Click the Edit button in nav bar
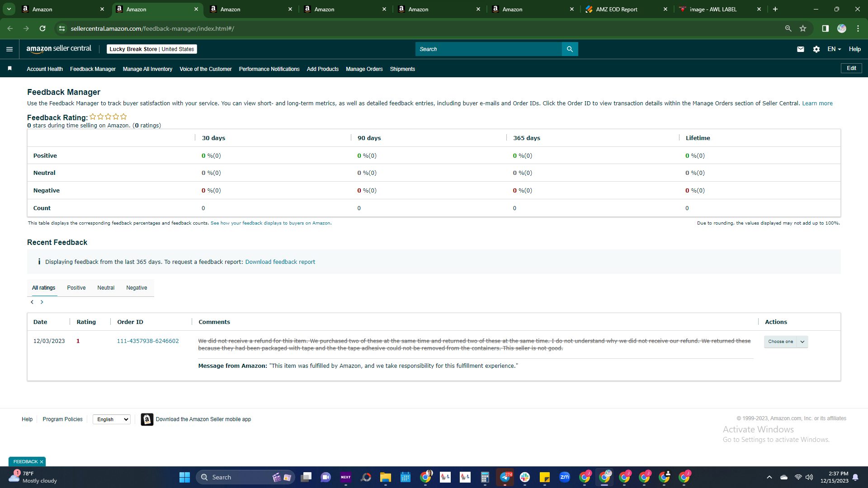This screenshot has height=488, width=868. 851,68
